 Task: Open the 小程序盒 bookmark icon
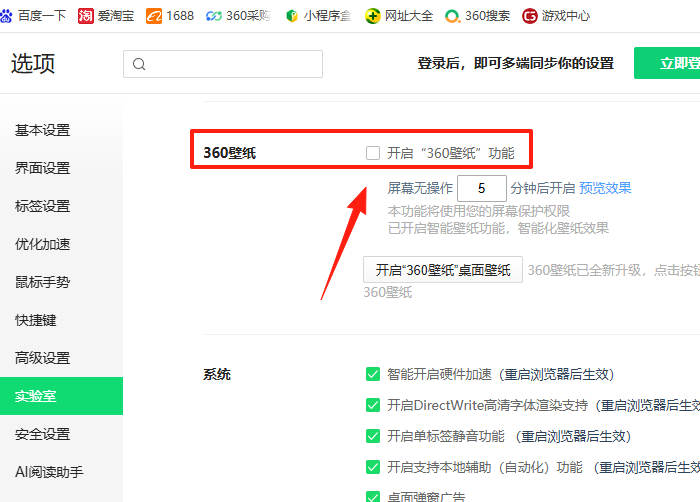[x=292, y=17]
